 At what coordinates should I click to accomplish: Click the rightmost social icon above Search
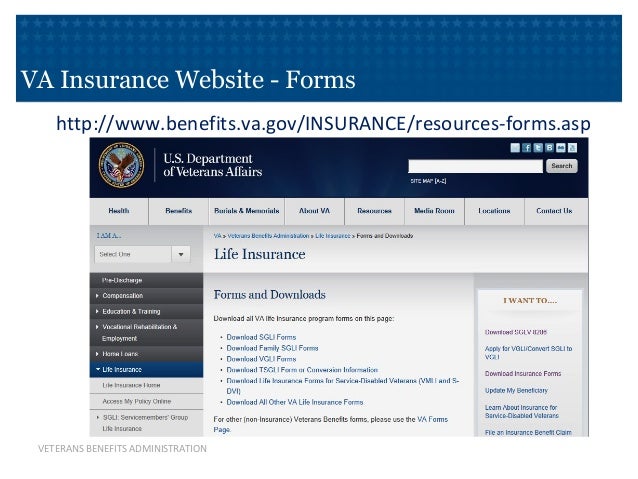[572, 148]
